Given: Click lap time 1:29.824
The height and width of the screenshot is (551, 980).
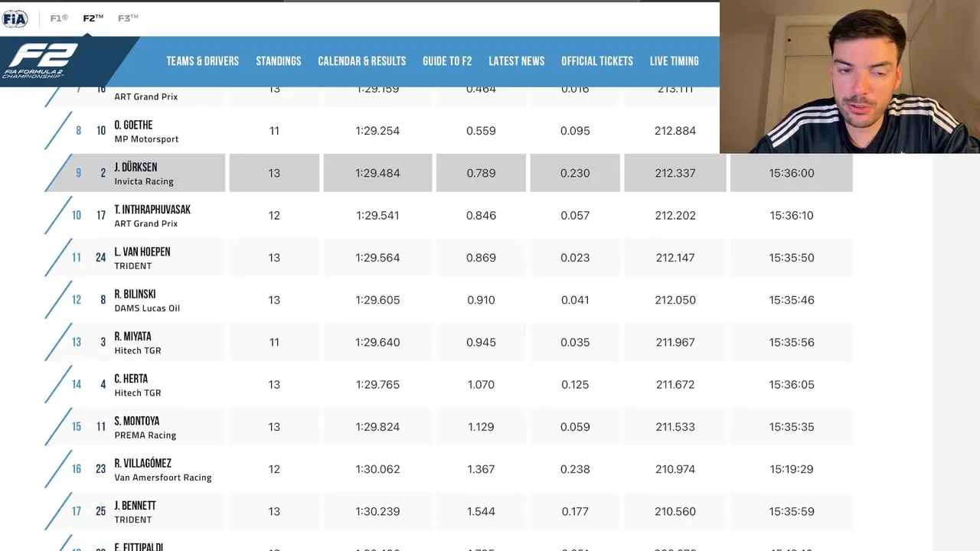Looking at the screenshot, I should click(x=377, y=427).
